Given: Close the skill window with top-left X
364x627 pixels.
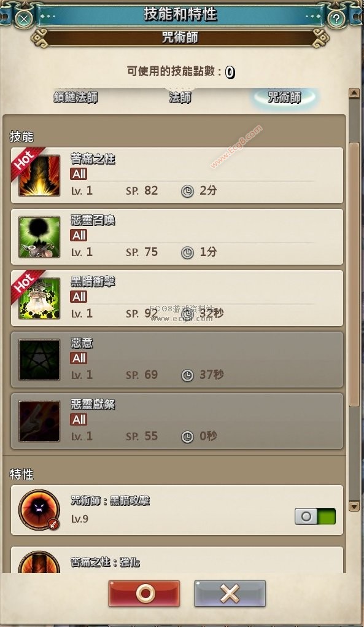Looking at the screenshot, I should (24, 19).
